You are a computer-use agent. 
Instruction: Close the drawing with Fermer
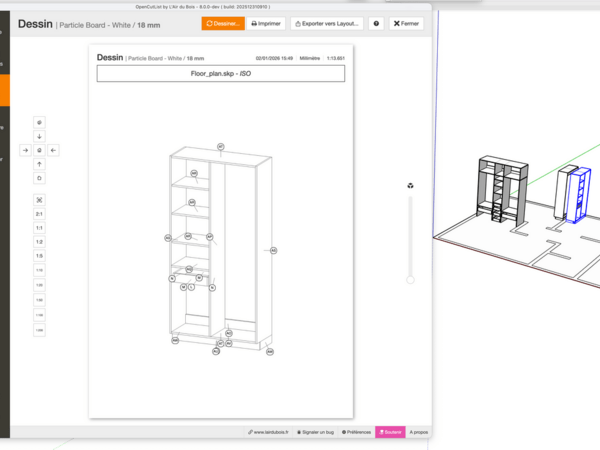coord(406,23)
